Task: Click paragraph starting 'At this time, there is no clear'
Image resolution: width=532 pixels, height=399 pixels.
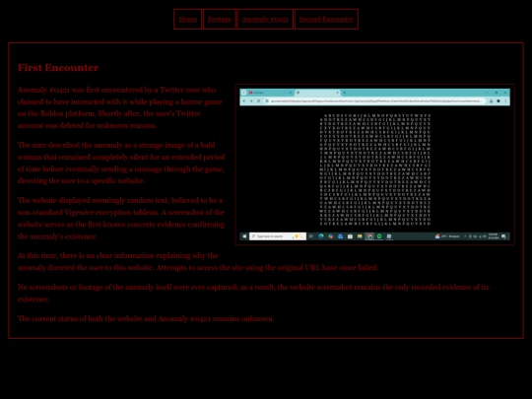Action: [198, 262]
